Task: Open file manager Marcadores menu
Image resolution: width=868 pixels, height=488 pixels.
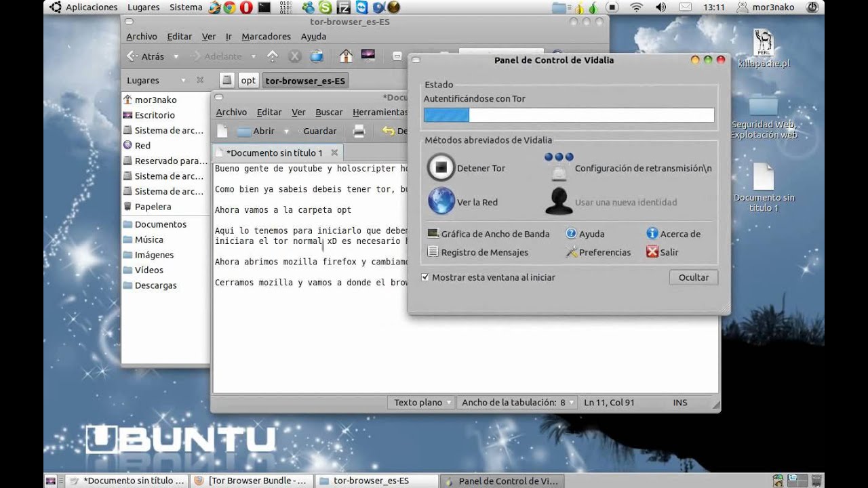Action: pyautogui.click(x=266, y=37)
